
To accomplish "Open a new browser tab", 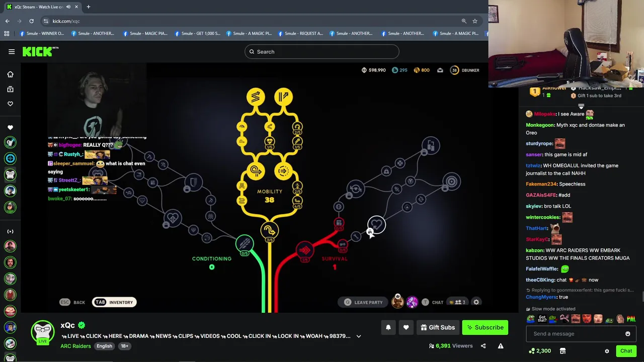I will 88,7.
